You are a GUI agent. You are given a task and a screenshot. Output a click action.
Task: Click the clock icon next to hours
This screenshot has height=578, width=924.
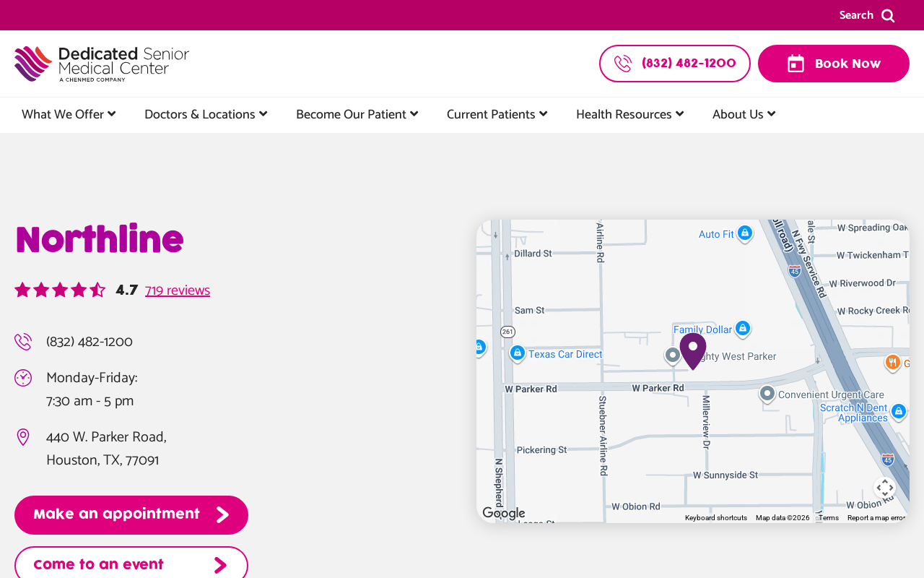23,378
